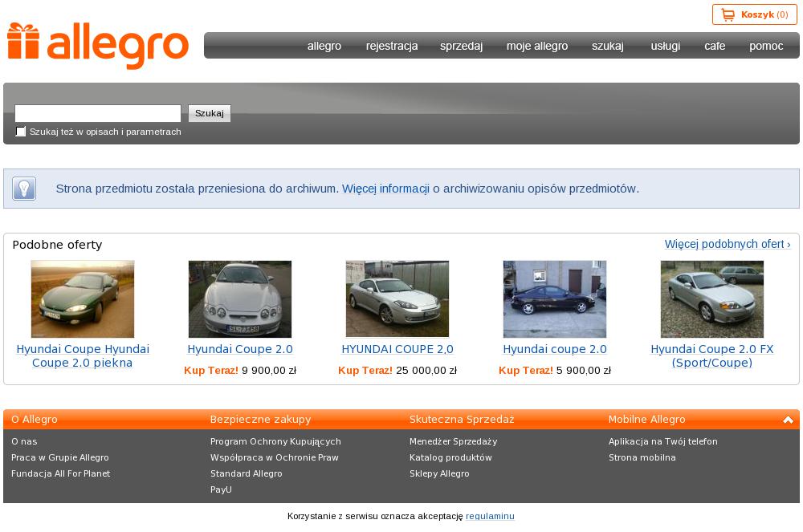Go to PayU footer link
Viewport: 803px width, 532px height.
(222, 489)
